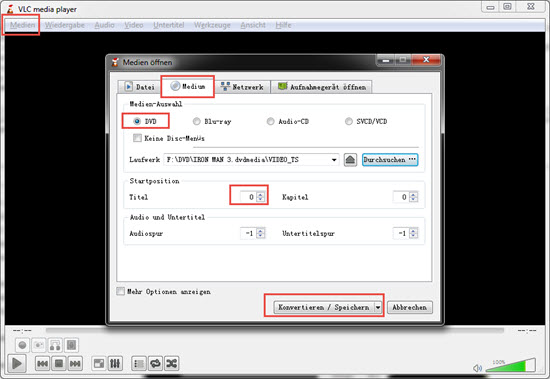
Task: Click the Durchsuchen button
Action: [x=390, y=160]
